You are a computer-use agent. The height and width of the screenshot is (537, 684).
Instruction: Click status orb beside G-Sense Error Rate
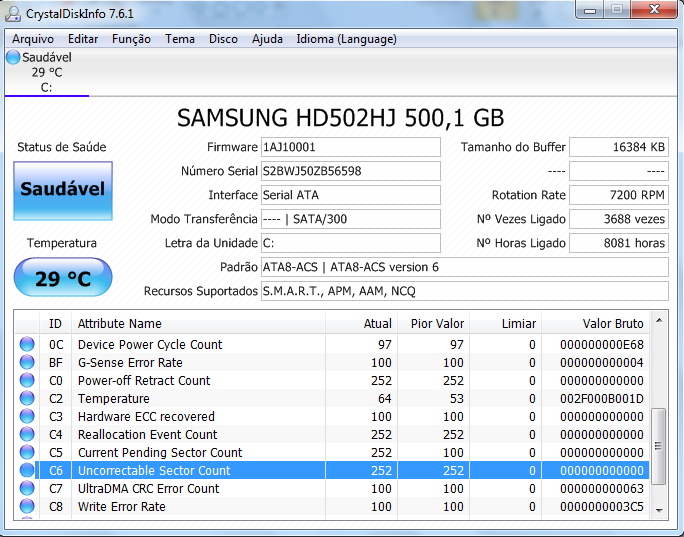pyautogui.click(x=27, y=363)
